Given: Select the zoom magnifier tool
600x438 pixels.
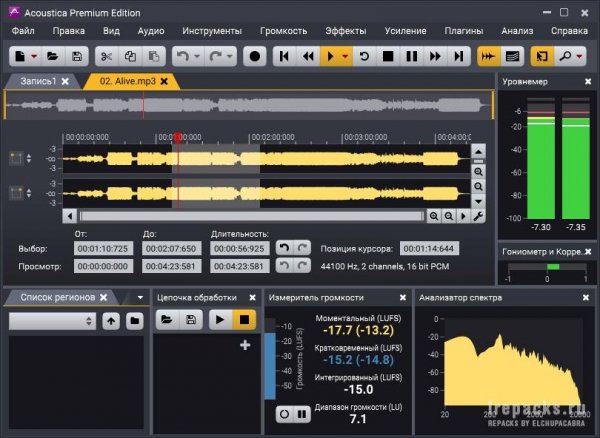Looking at the screenshot, I should pyautogui.click(x=565, y=57).
